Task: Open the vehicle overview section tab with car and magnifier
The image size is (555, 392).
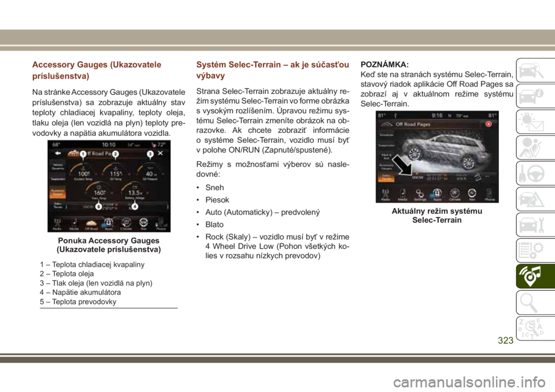Action: (535, 71)
